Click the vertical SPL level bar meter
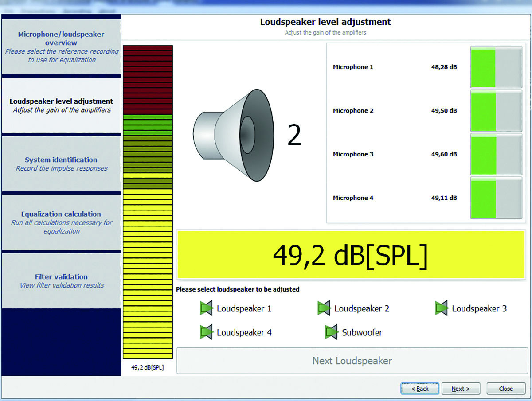This screenshot has height=401, width=532. [x=148, y=202]
